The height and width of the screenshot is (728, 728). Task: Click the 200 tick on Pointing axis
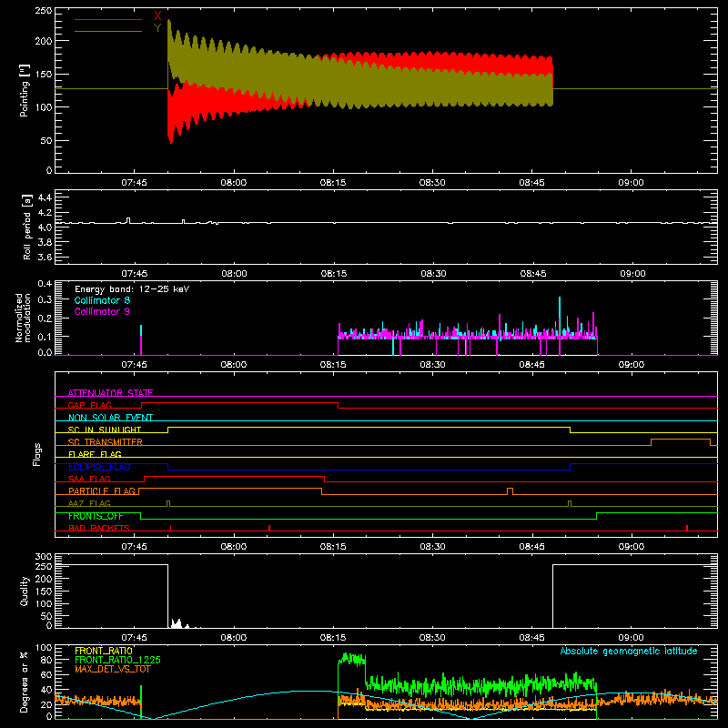[44, 41]
